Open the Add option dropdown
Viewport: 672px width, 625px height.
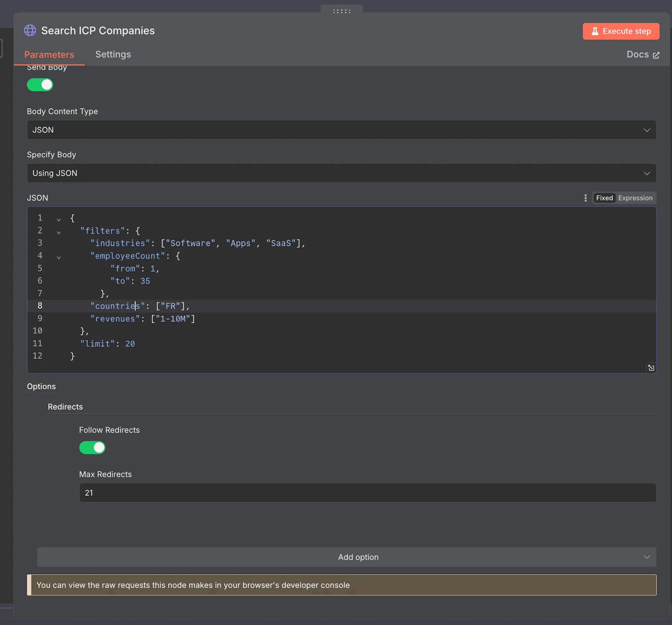click(x=346, y=557)
